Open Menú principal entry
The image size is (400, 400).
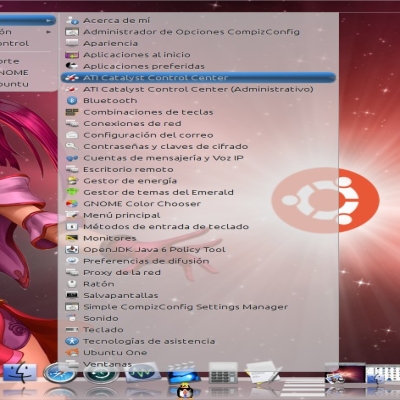[x=198, y=215]
